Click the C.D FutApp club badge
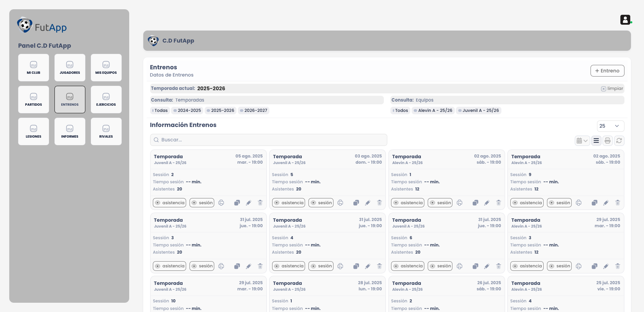Viewport: 644px width, 312px height. point(153,41)
